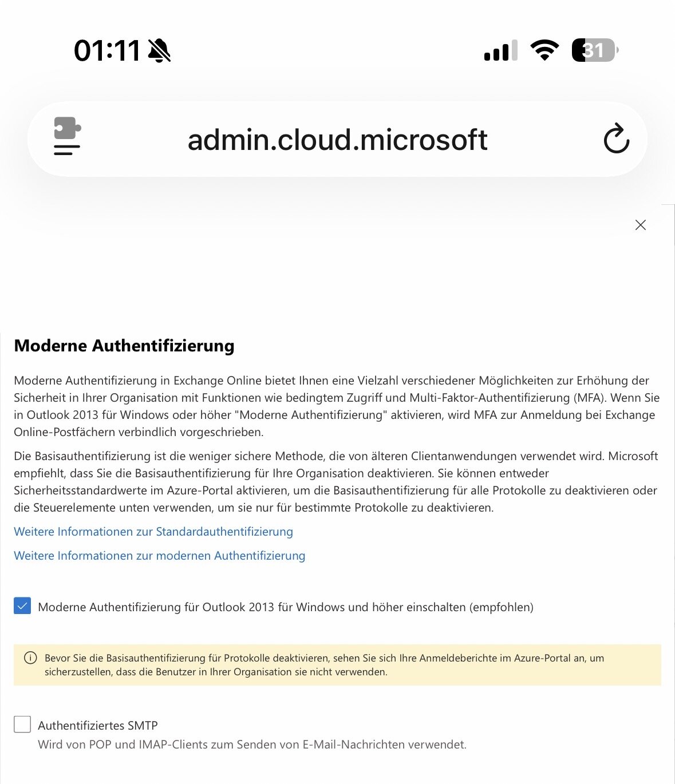
Task: Tap the Wi-Fi status icon
Action: [544, 50]
